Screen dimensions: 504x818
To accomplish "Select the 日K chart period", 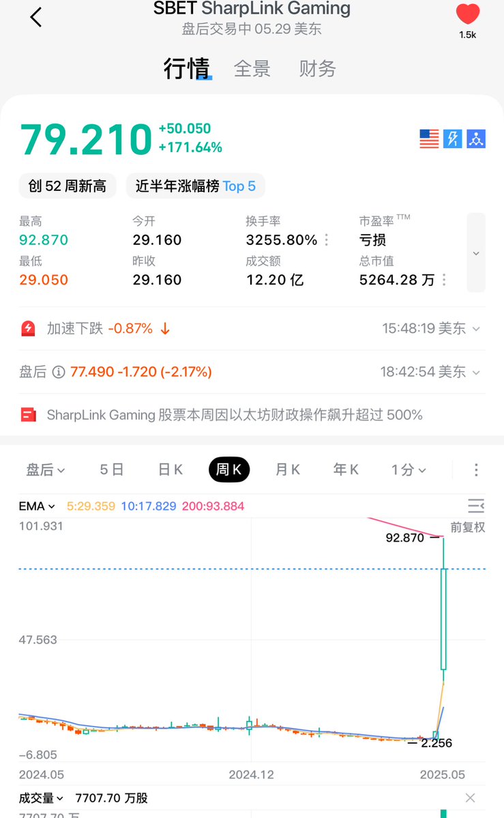I will [x=171, y=469].
